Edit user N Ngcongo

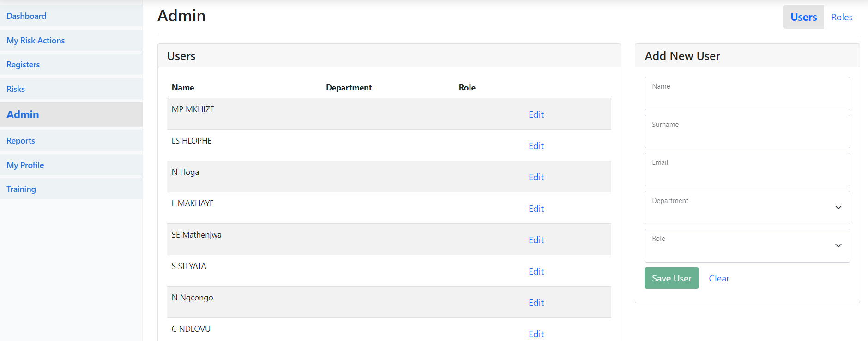pos(536,303)
